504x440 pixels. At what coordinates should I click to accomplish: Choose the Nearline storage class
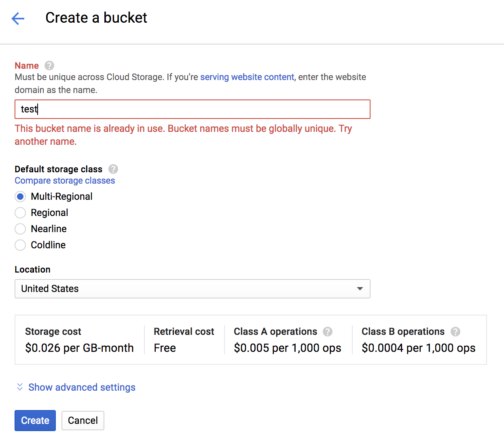[20, 229]
